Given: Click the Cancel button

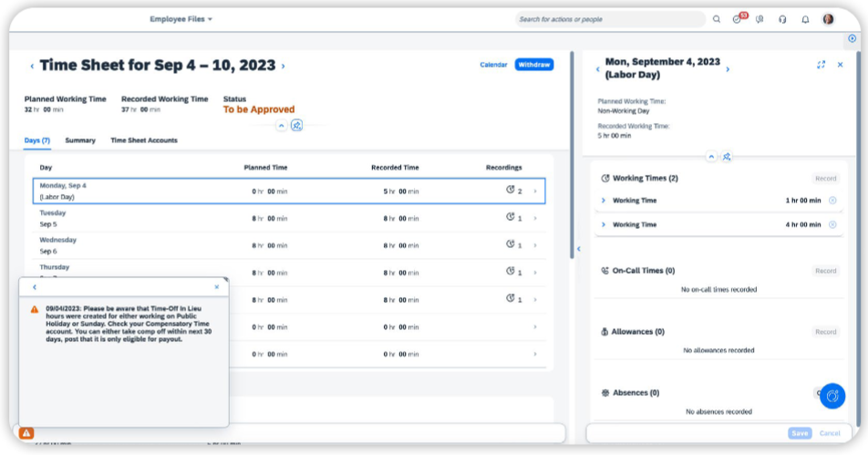Looking at the screenshot, I should 830,433.
